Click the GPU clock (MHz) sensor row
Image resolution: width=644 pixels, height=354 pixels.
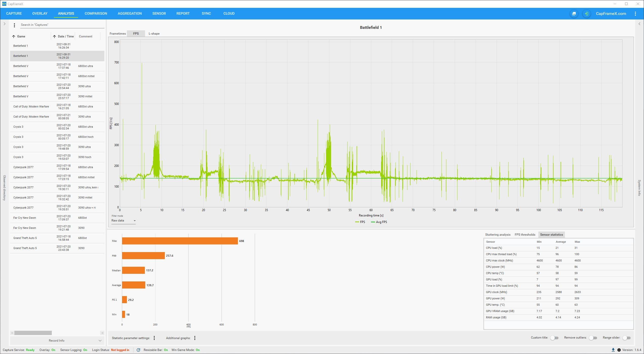coord(559,292)
